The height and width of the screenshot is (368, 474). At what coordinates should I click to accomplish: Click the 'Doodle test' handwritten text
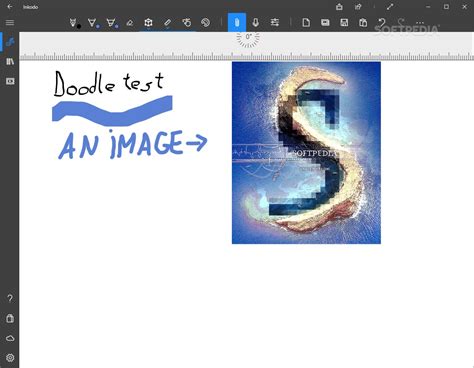[109, 83]
